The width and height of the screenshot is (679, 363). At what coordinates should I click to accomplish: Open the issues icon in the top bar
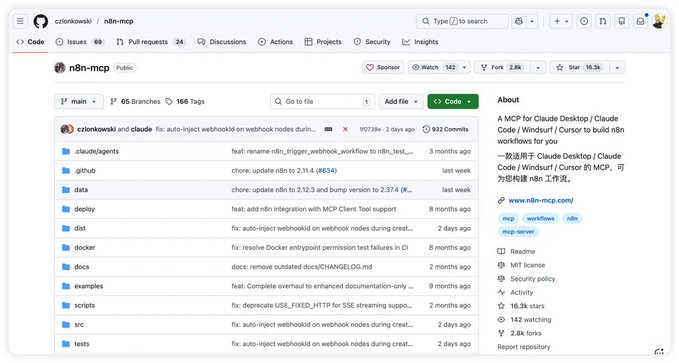pos(584,21)
